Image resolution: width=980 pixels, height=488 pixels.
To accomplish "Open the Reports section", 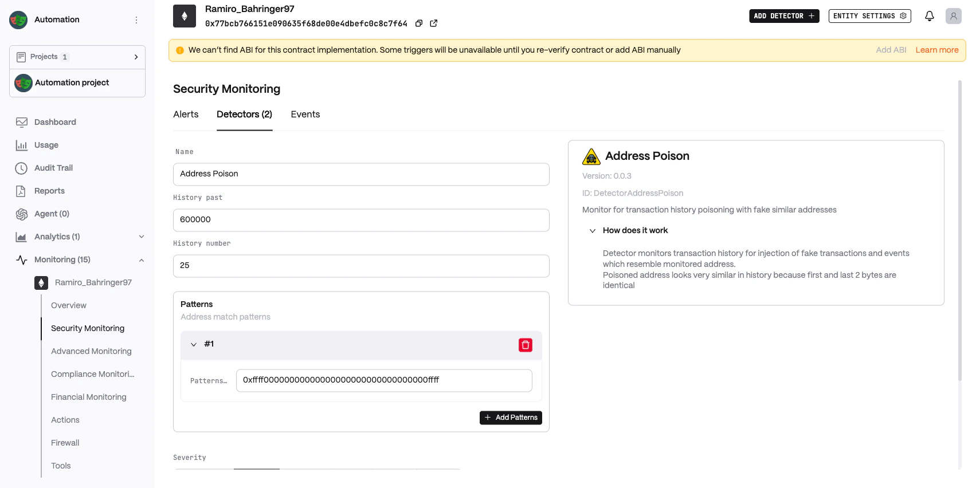I will pos(49,191).
